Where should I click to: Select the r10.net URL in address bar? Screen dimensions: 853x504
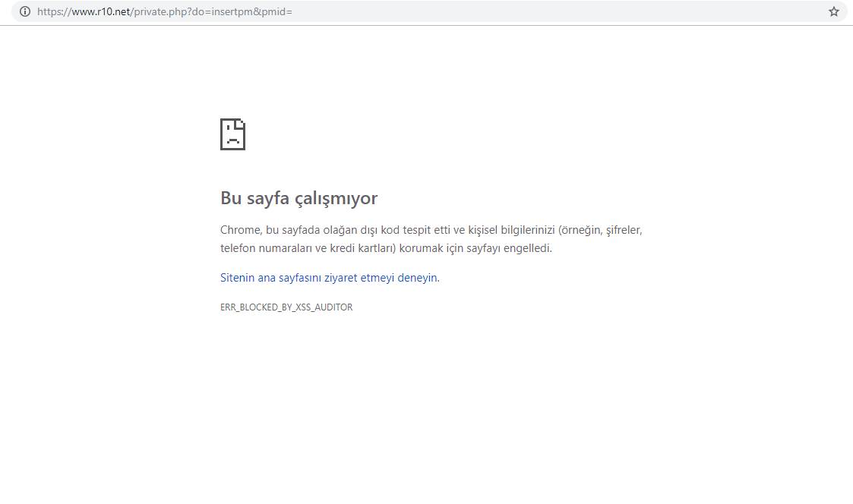165,11
